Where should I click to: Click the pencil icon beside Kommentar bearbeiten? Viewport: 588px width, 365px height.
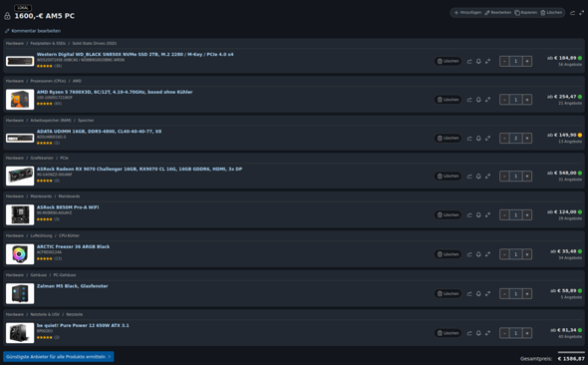pos(7,31)
